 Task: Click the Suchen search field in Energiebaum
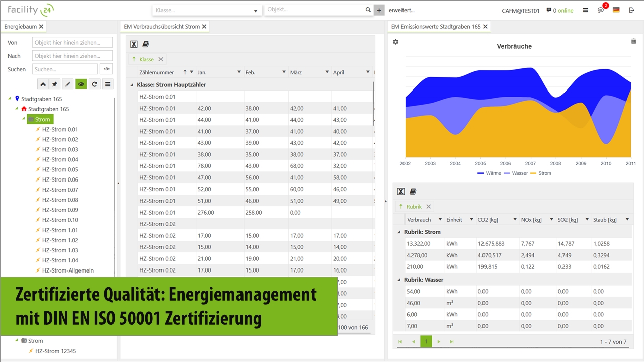pyautogui.click(x=65, y=69)
